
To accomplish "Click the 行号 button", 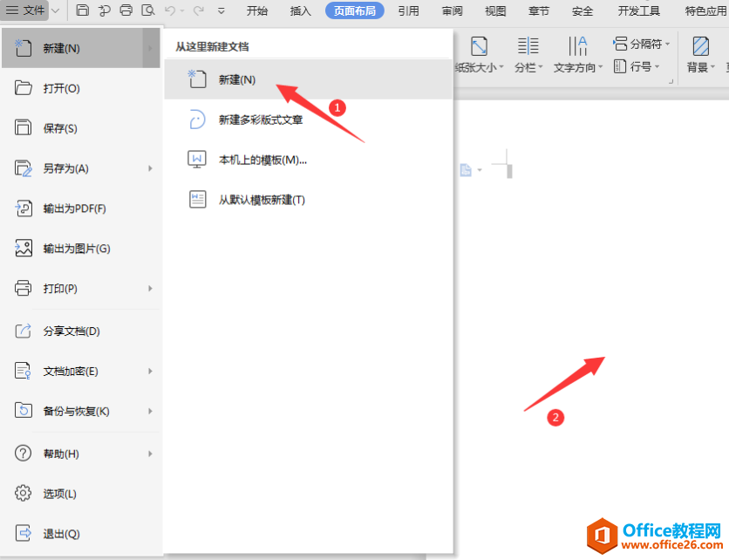I will coord(637,66).
